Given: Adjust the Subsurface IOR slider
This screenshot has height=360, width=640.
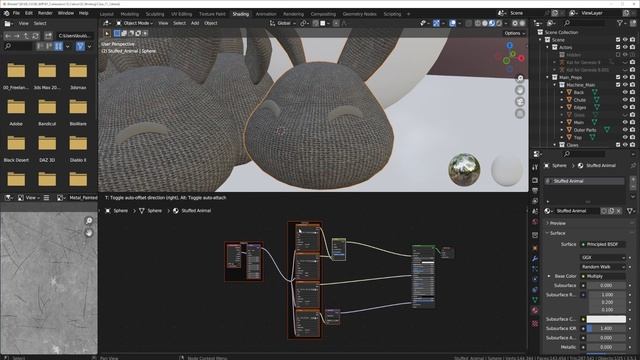Looking at the screenshot, I should [606, 329].
